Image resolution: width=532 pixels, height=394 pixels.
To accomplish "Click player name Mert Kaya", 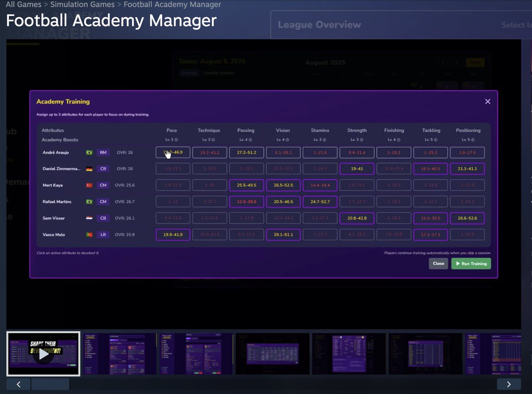I will click(x=52, y=185).
